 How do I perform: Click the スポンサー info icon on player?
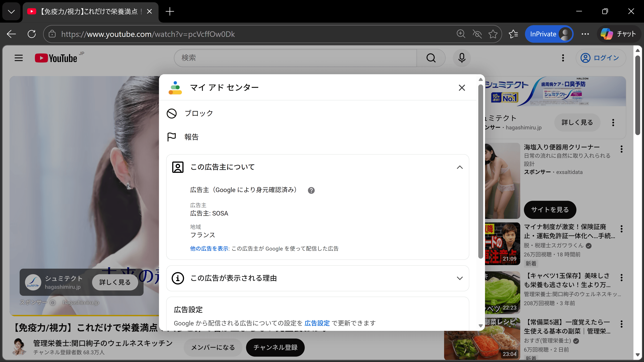pyautogui.click(x=52, y=303)
